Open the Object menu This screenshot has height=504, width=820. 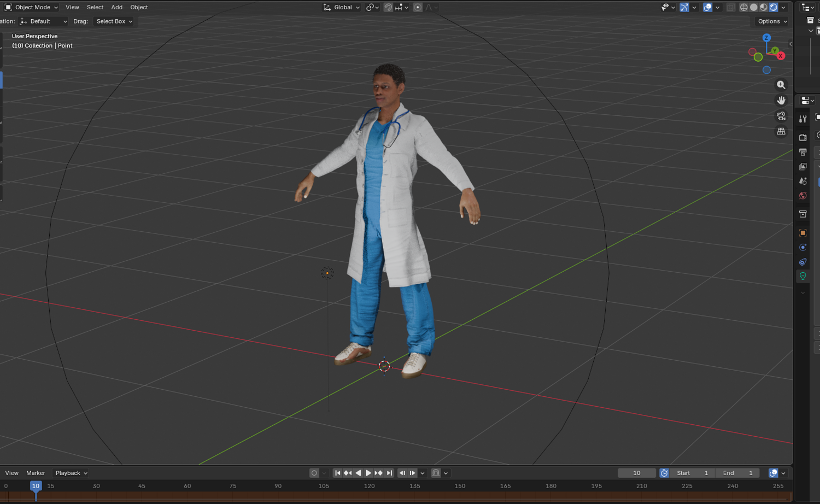(x=139, y=7)
